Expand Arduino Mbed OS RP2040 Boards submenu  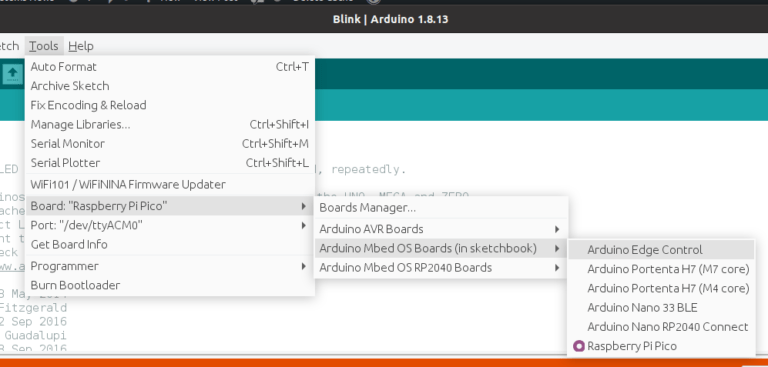tap(441, 268)
